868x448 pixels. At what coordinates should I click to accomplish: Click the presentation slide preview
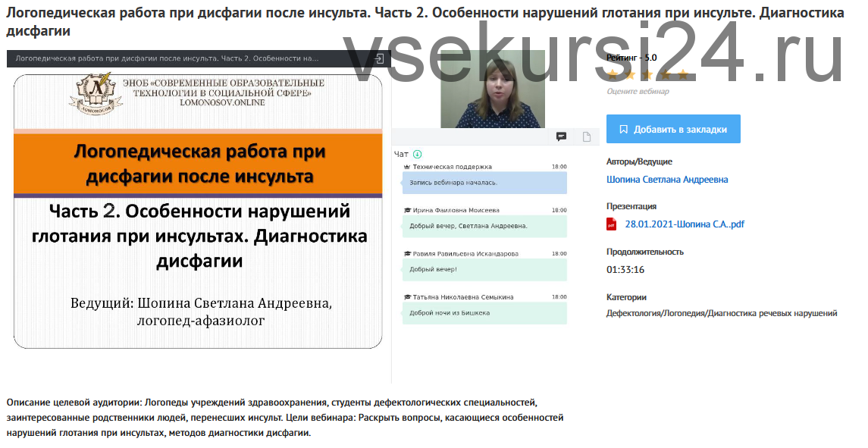[x=198, y=211]
